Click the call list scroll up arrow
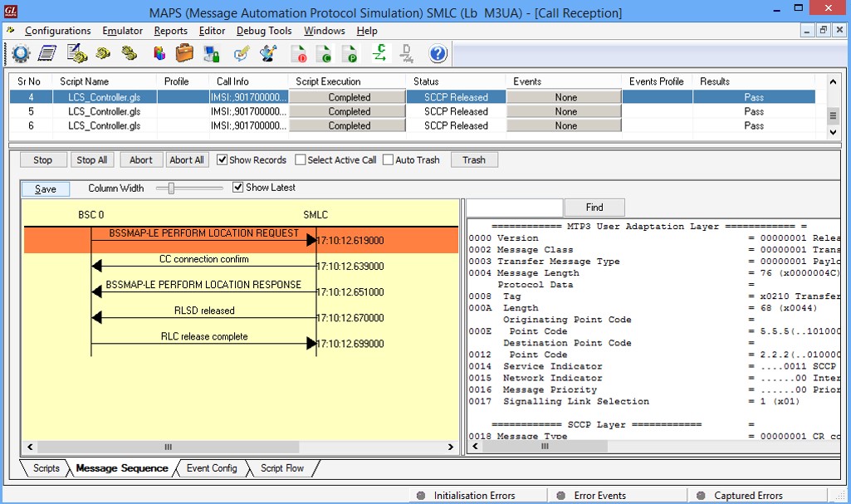851x504 pixels. [x=833, y=81]
